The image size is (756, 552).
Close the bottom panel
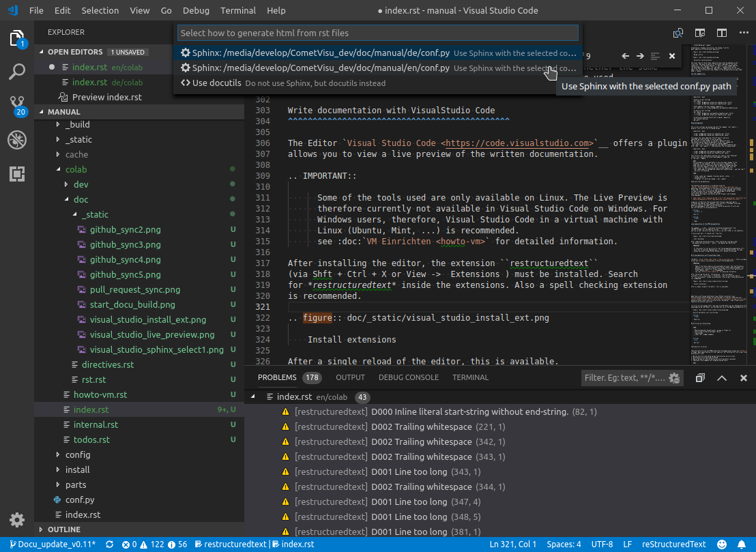[x=744, y=378]
